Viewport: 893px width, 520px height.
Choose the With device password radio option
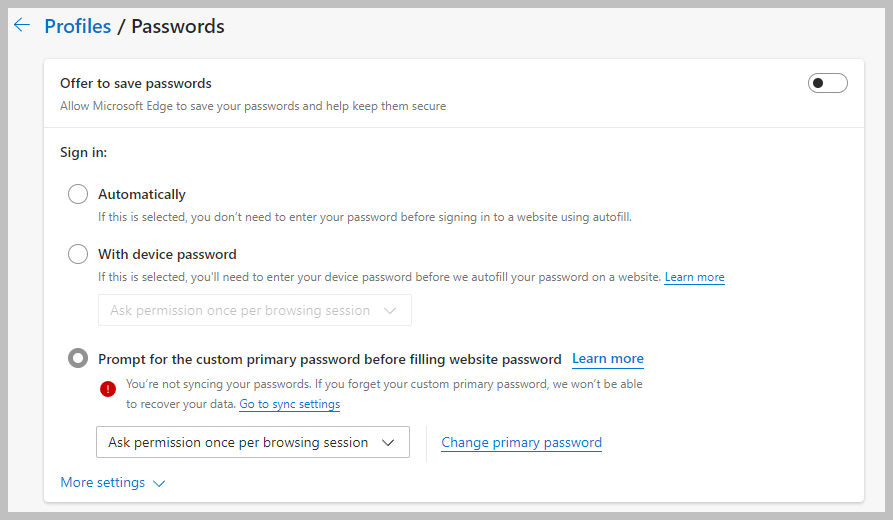78,254
